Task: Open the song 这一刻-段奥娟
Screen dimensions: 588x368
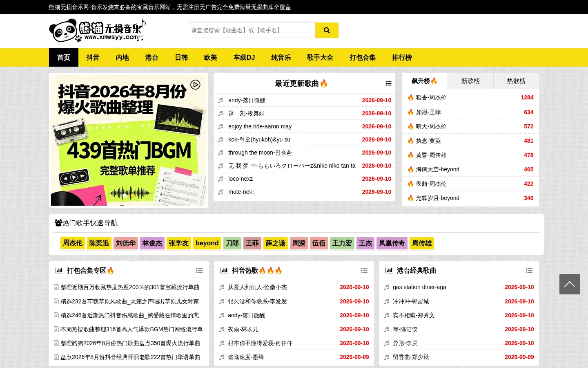Action: click(x=246, y=113)
